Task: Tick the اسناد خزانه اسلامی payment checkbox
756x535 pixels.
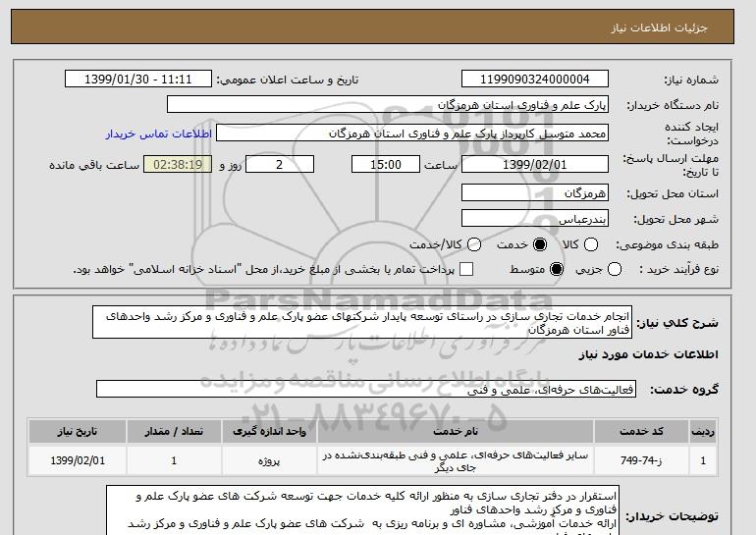Action: (x=466, y=269)
